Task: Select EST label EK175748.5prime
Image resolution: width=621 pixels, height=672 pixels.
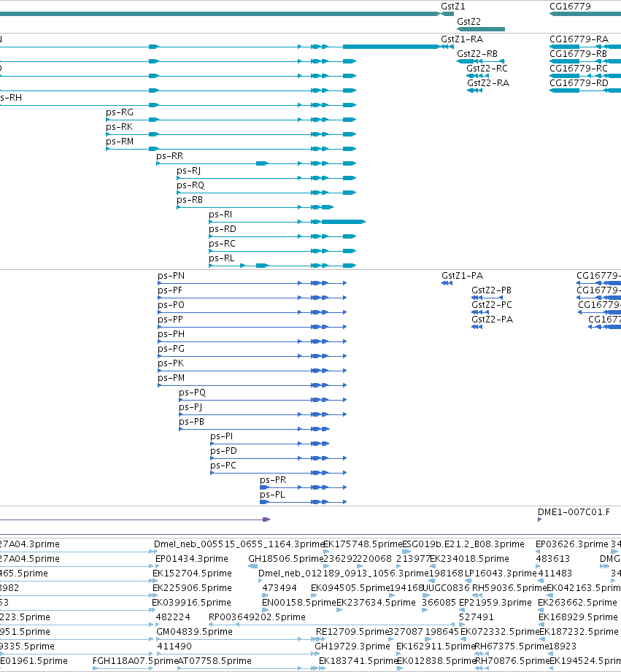Action: [x=363, y=544]
